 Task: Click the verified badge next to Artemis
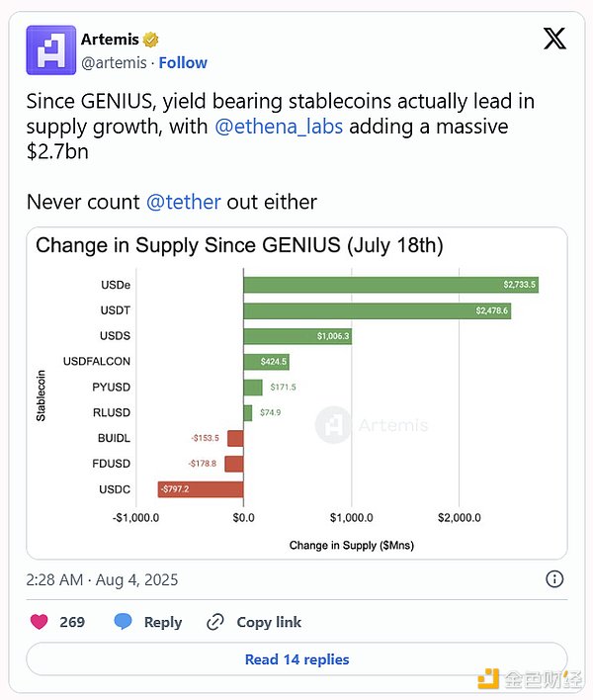(151, 40)
